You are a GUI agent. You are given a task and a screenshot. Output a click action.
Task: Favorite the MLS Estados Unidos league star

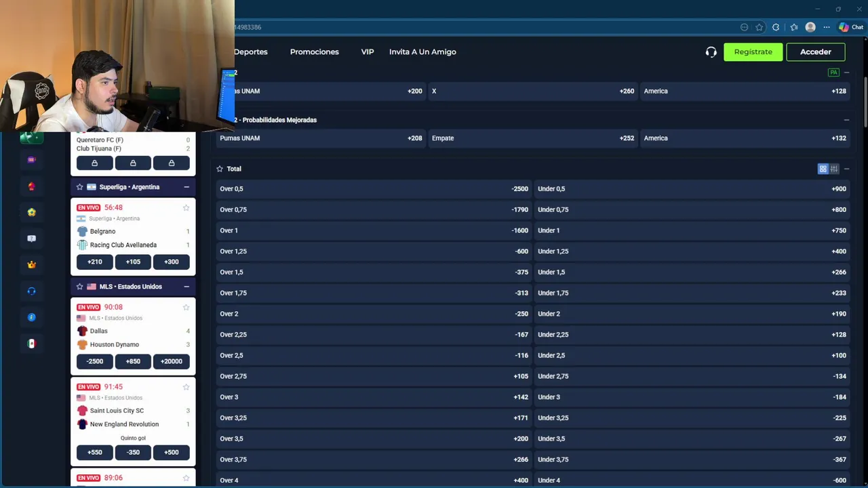pos(79,287)
